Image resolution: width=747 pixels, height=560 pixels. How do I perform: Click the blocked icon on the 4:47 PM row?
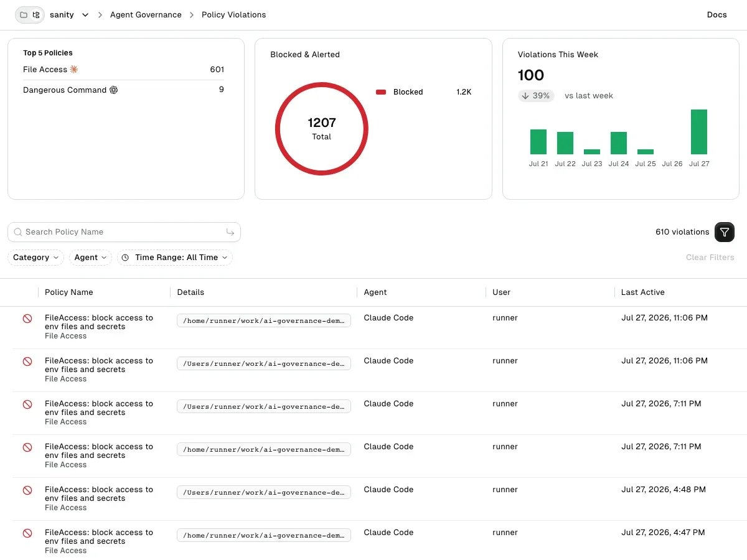coord(27,533)
